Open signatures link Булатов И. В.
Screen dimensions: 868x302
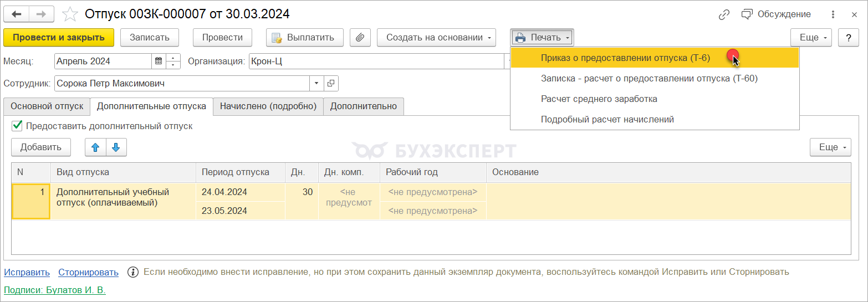pyautogui.click(x=55, y=290)
